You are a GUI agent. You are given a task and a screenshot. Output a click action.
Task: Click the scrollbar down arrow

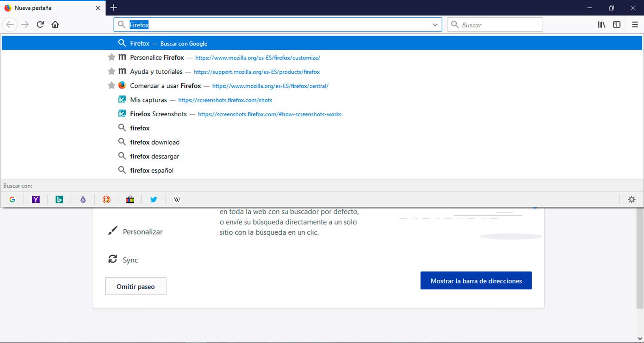[x=639, y=338]
